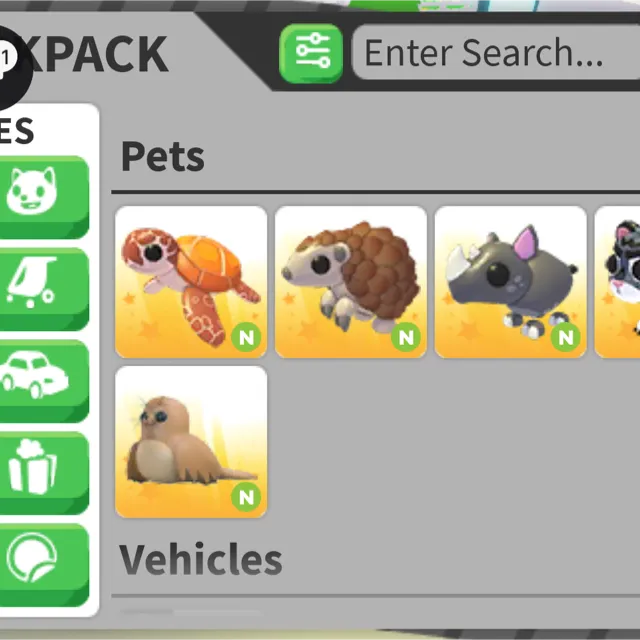
Task: Click the N badge on the seal
Action: point(246,497)
